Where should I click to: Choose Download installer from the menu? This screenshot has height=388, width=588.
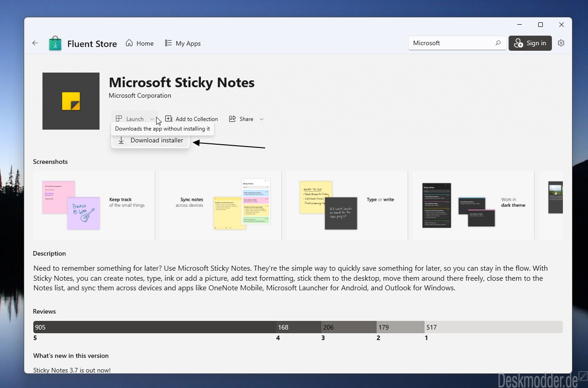point(151,140)
